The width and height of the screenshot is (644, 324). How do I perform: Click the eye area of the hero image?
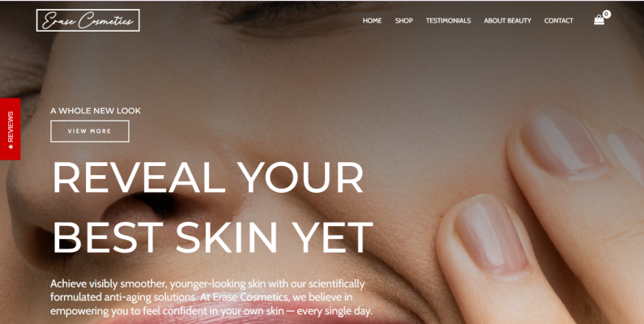point(288,16)
